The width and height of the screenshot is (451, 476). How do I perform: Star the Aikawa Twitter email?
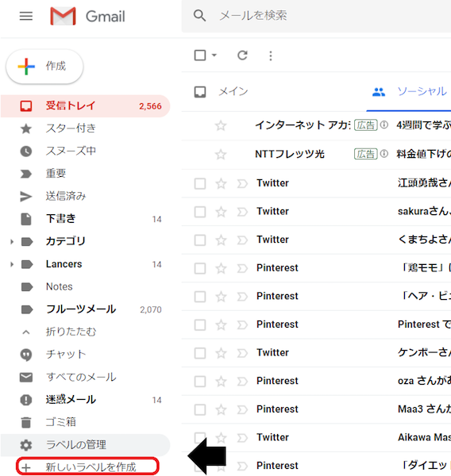pyautogui.click(x=221, y=438)
